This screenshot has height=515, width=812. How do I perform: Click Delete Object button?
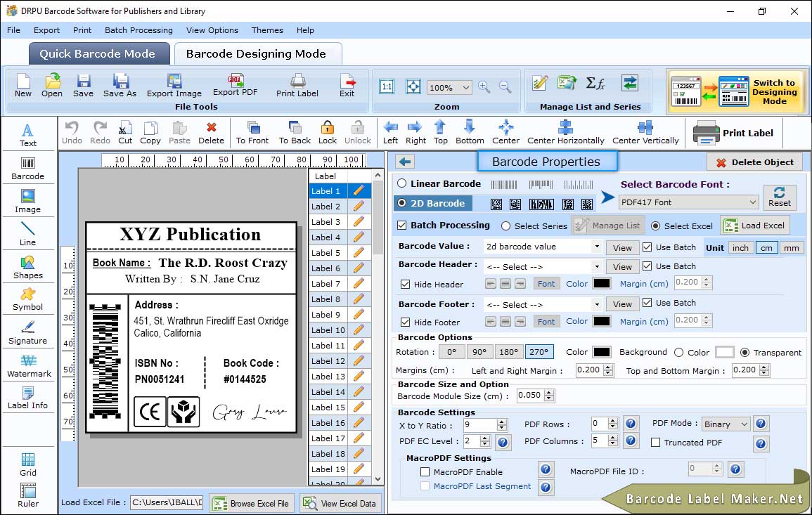click(x=754, y=162)
